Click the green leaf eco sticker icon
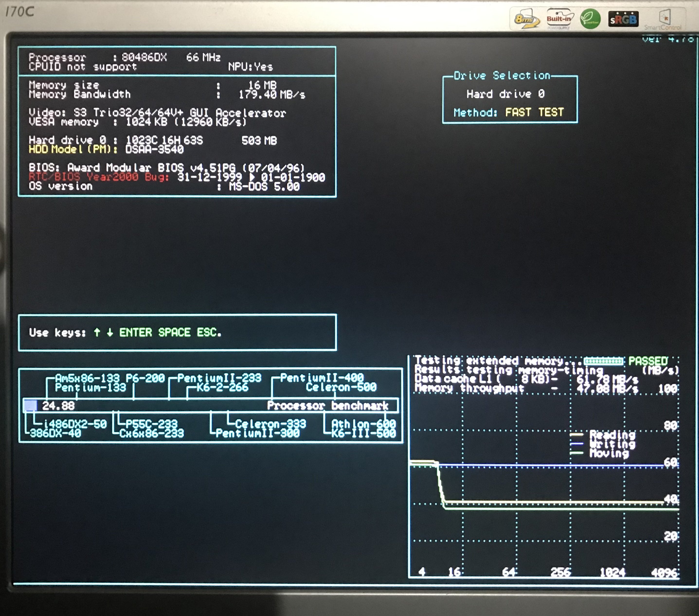This screenshot has height=616, width=699. click(590, 19)
